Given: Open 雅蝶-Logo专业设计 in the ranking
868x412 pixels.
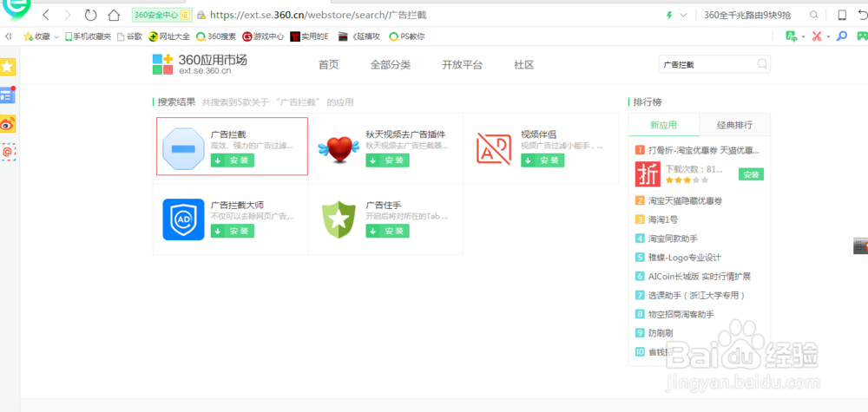Looking at the screenshot, I should click(684, 257).
